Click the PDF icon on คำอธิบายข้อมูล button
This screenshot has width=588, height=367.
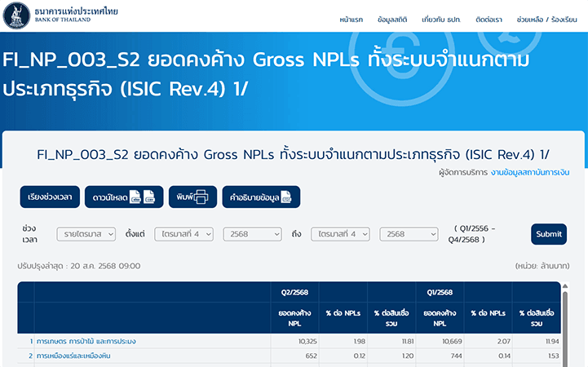click(x=285, y=197)
